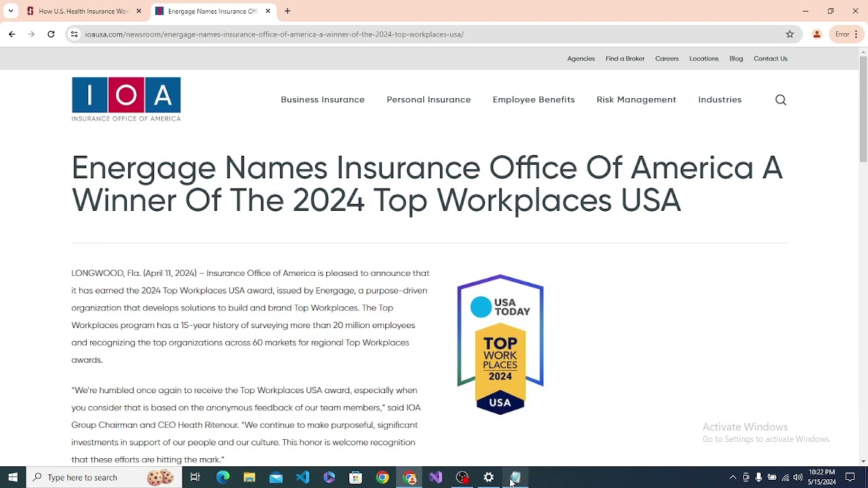Image resolution: width=868 pixels, height=488 pixels.
Task: Open Visual Studio Code from taskbar
Action: tap(302, 477)
